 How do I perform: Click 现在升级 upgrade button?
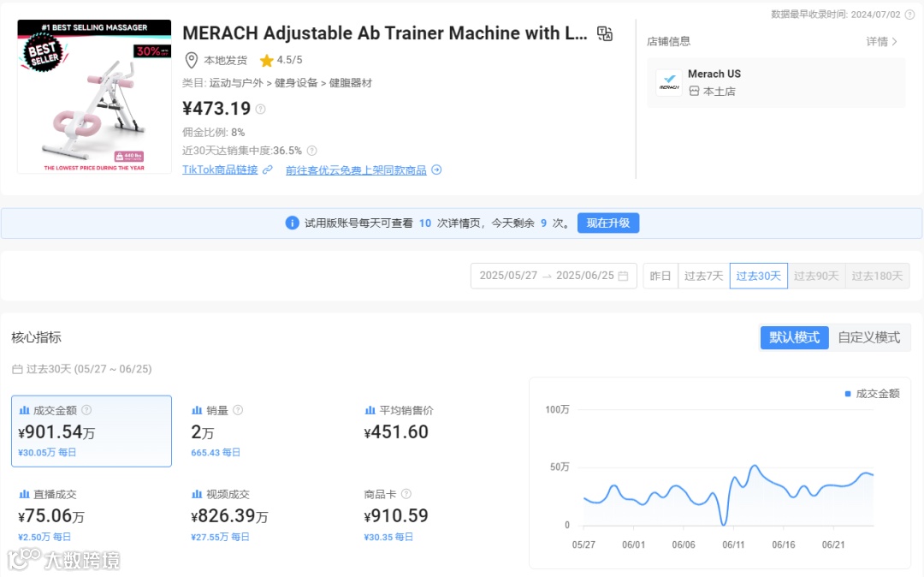point(608,223)
